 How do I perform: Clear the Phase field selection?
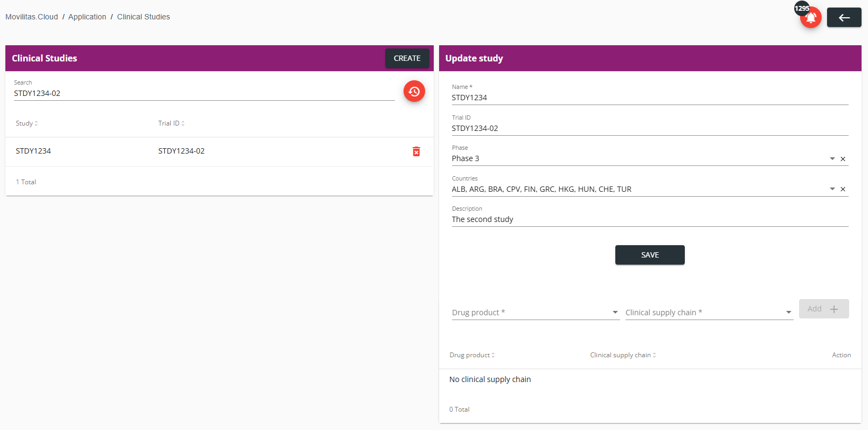(843, 159)
